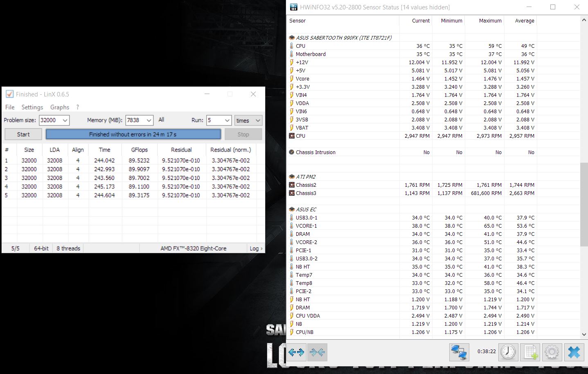Click the shrink columns arrows icon in HWiNFO

pos(317,352)
